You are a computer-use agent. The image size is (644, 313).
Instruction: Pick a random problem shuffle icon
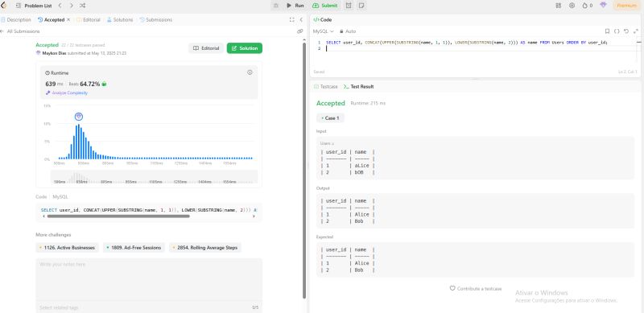[83, 6]
